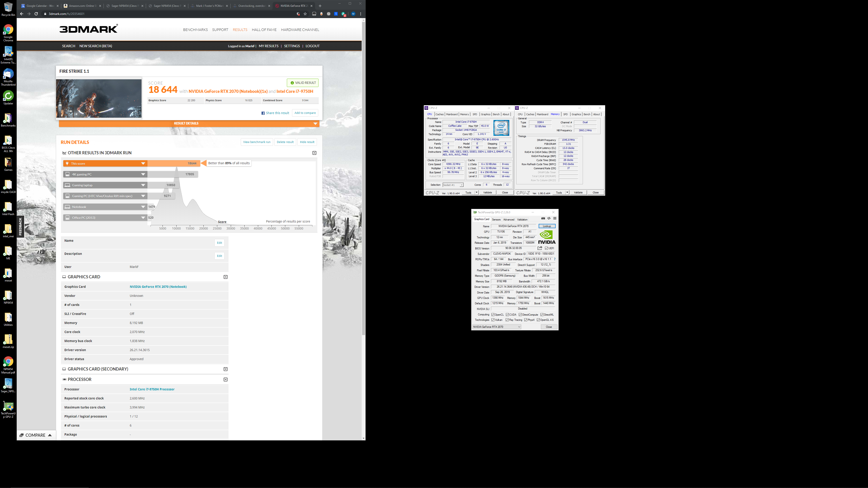868x488 pixels.
Task: Toggle the UEFI checkbox in GPU-Z
Action: coord(547,248)
